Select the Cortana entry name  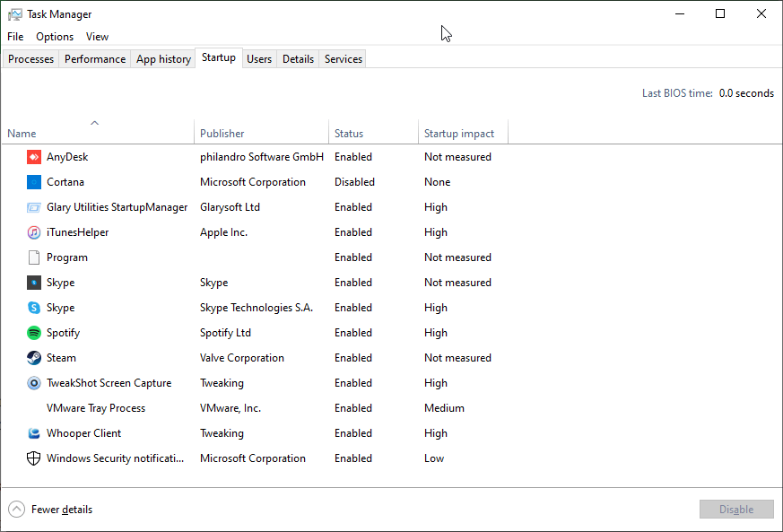pyautogui.click(x=65, y=182)
